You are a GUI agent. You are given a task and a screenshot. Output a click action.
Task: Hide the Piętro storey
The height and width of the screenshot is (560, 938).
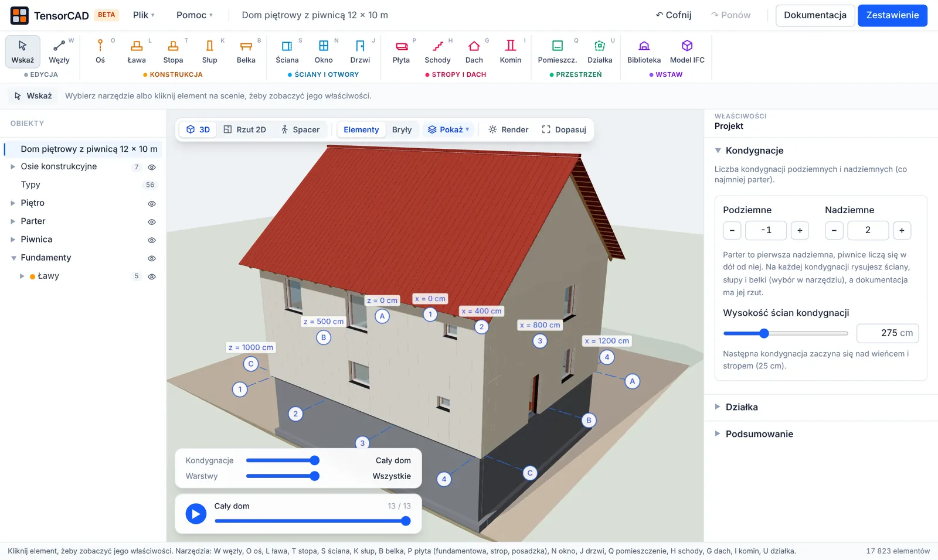click(x=152, y=203)
